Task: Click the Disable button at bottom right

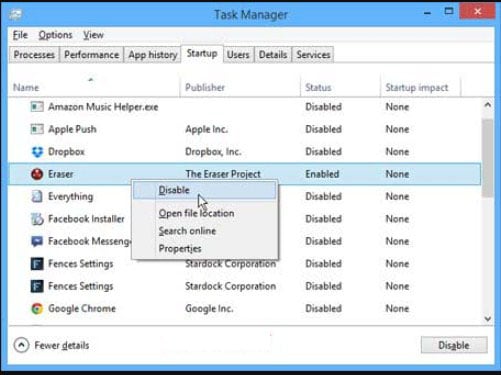Action: [454, 345]
